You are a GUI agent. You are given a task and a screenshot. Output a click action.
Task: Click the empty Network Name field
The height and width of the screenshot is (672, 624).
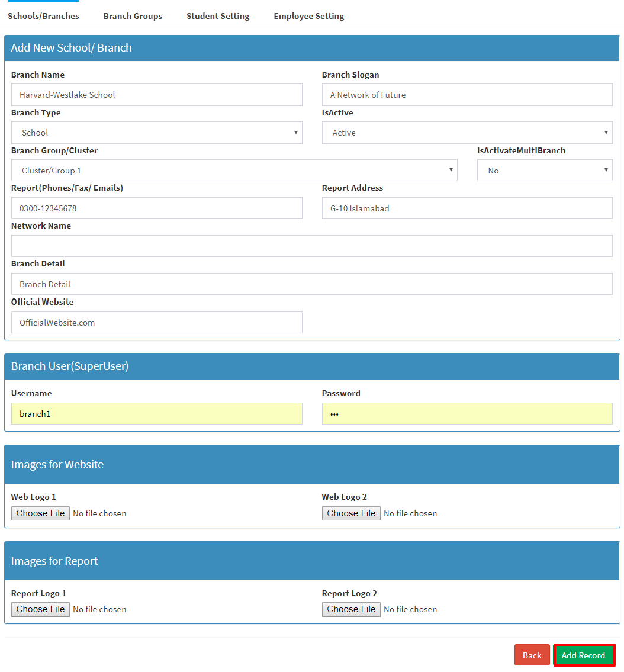click(312, 246)
